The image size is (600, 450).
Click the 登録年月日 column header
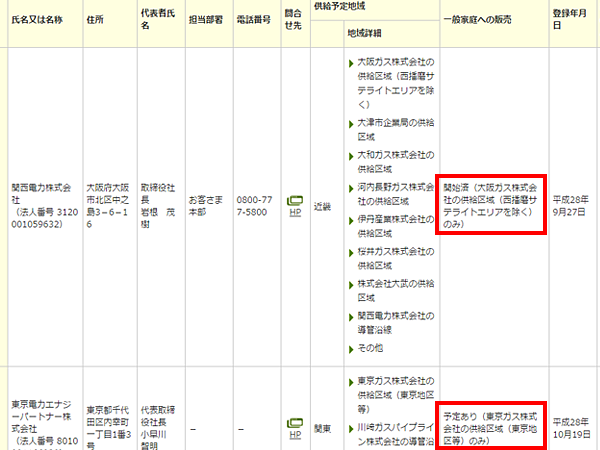click(570, 20)
